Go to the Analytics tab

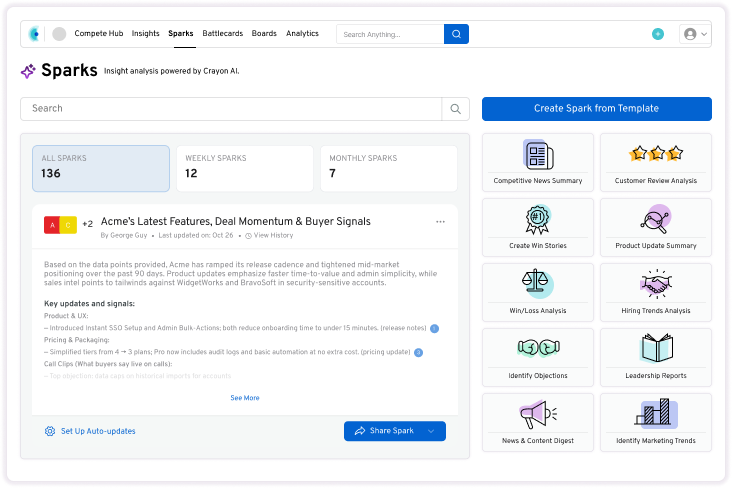pos(302,34)
